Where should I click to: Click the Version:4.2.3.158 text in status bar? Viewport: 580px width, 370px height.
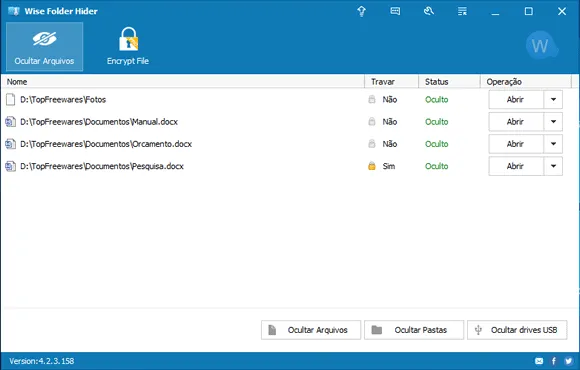tap(42, 361)
